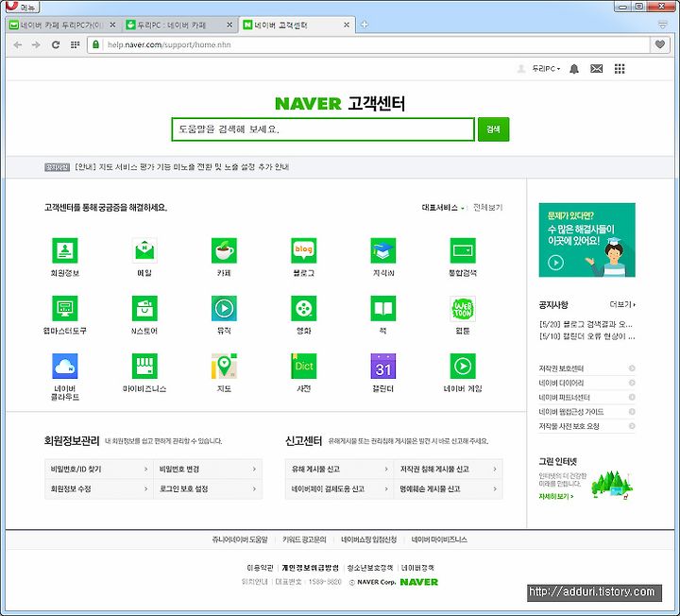Open 개인정보취급방침 footer link

pyautogui.click(x=310, y=568)
